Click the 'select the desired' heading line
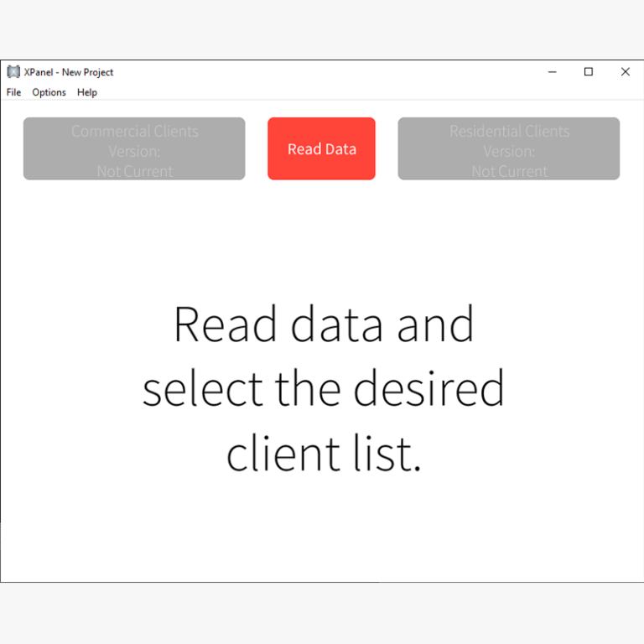Image resolution: width=644 pixels, height=644 pixels. pyautogui.click(x=323, y=390)
